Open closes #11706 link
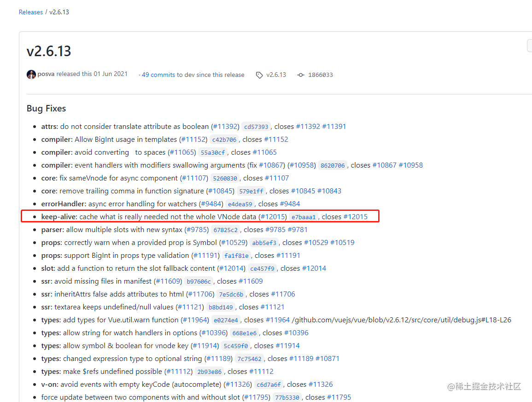The width and height of the screenshot is (532, 402). pyautogui.click(x=283, y=294)
